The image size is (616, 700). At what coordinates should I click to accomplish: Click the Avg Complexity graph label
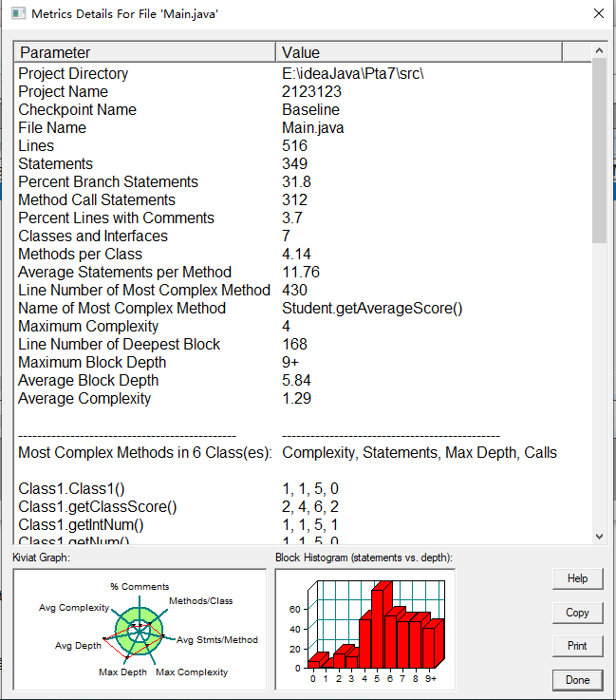74,608
